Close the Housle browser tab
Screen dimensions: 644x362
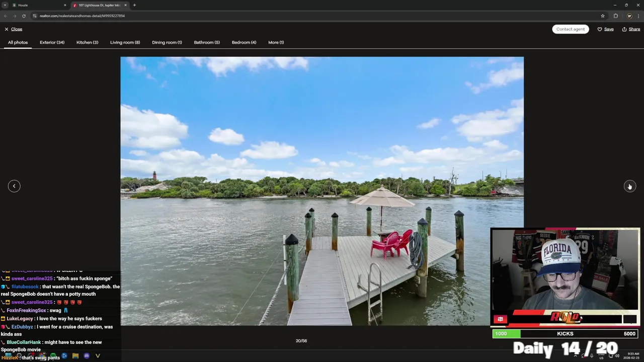[64, 5]
